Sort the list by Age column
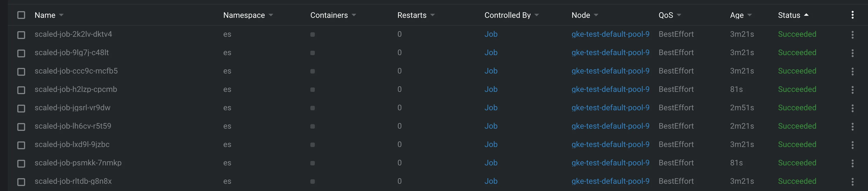Image resolution: width=868 pixels, height=191 pixels. coord(737,15)
